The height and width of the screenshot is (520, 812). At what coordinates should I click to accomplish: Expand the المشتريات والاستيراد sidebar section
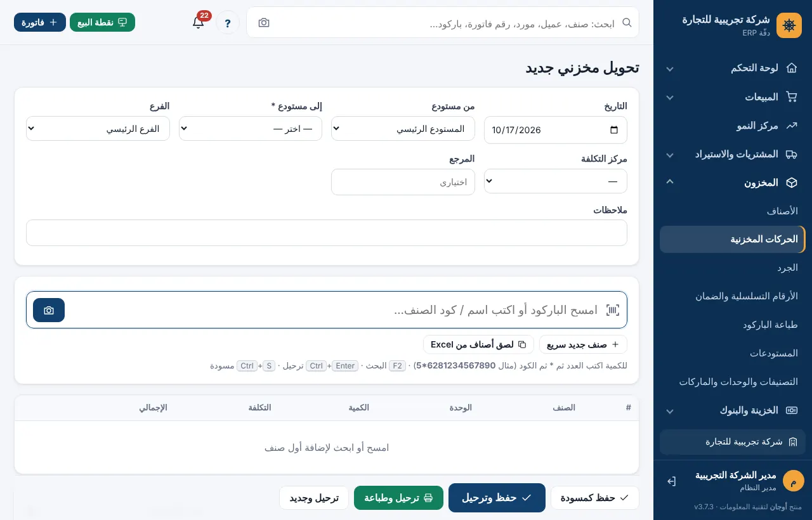tap(669, 155)
